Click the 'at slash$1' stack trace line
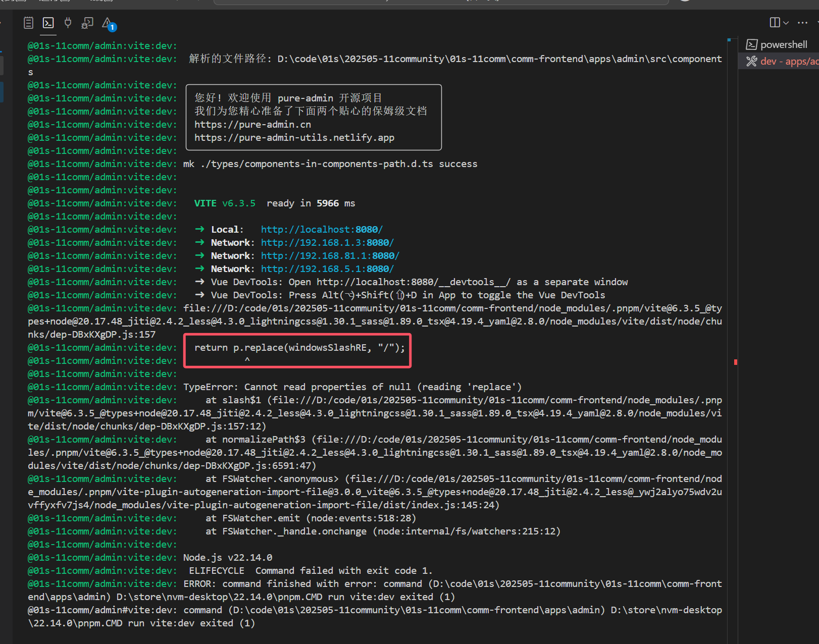The height and width of the screenshot is (644, 819). click(375, 413)
